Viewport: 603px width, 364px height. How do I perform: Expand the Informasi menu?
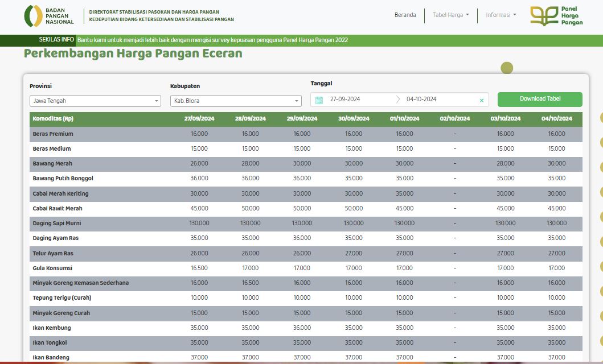coord(501,15)
